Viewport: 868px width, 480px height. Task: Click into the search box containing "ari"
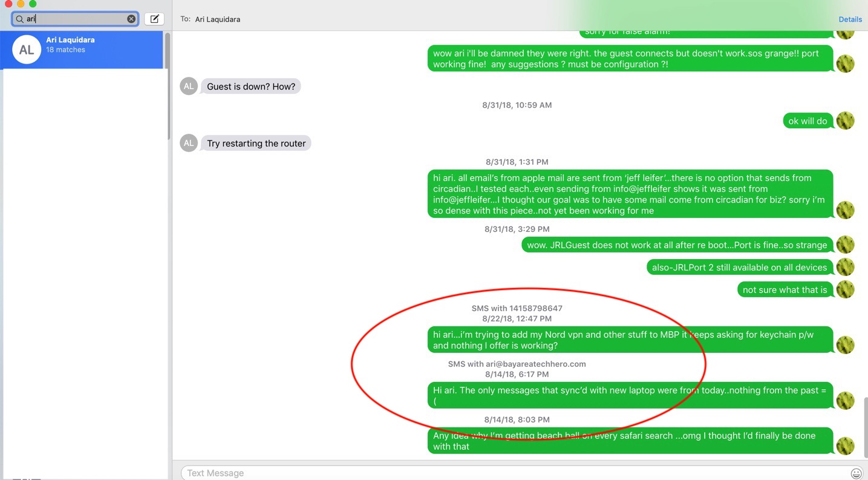coord(76,19)
